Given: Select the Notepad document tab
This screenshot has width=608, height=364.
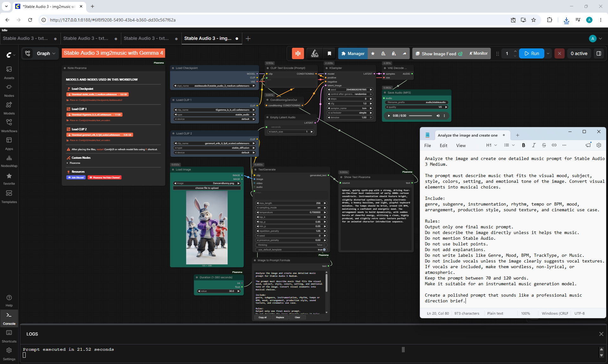Looking at the screenshot, I should point(472,135).
